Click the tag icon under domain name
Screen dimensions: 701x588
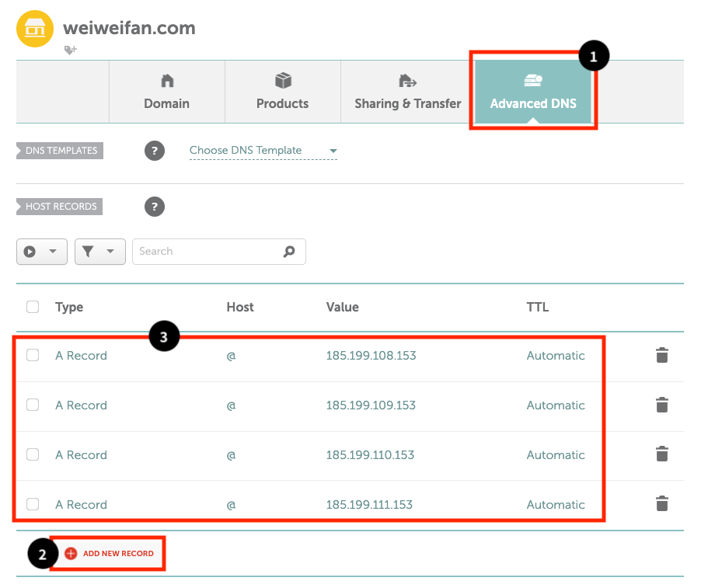pyautogui.click(x=71, y=50)
